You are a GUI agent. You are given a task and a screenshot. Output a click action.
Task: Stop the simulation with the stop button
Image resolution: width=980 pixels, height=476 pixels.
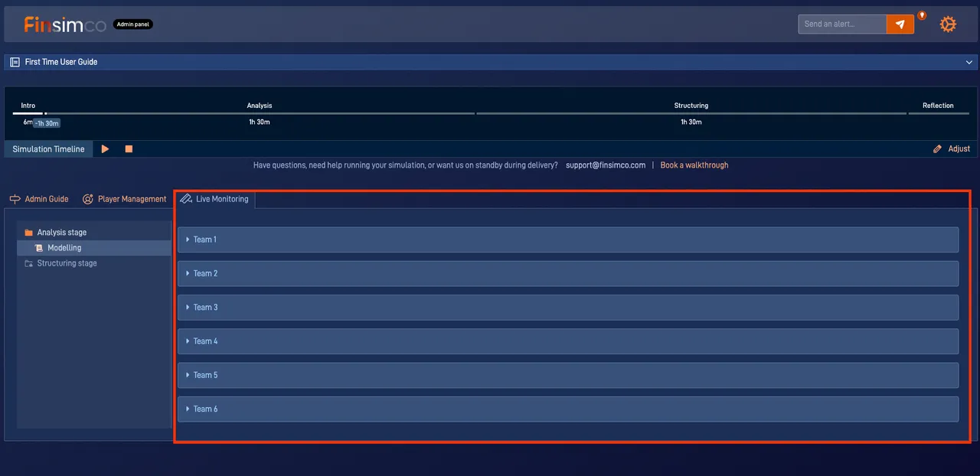coord(129,149)
